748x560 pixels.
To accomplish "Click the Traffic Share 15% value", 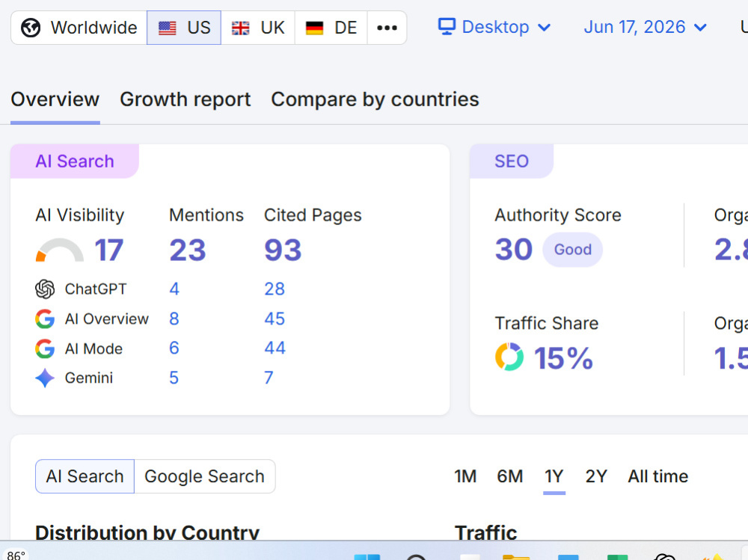I will 563,357.
